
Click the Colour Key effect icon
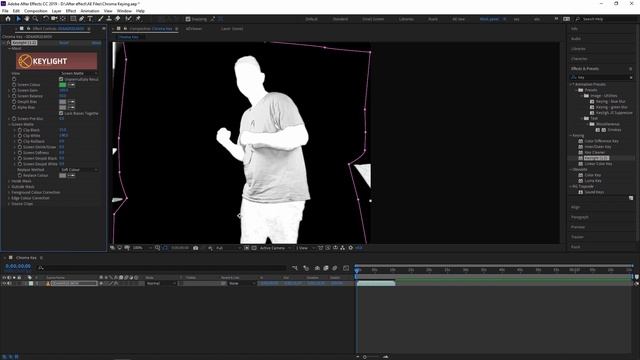580,175
